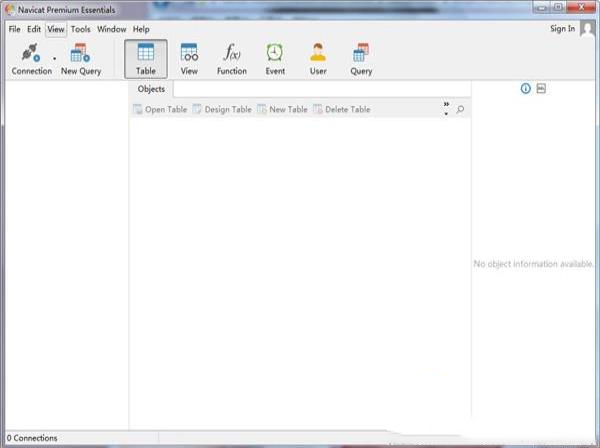Viewport: 600px width, 448px height.
Task: Show object information panel icon
Action: 526,88
